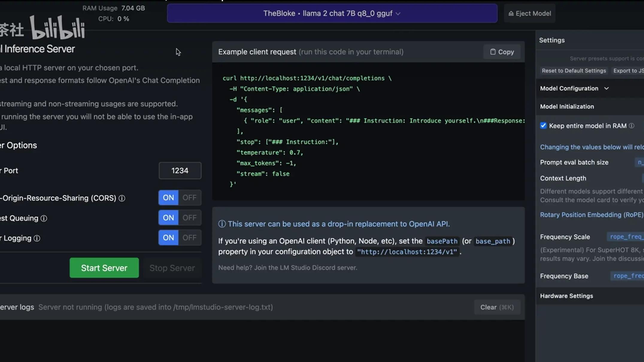644x362 pixels.
Task: Open the TheBloke llama 2 model dropdown
Action: tap(332, 13)
